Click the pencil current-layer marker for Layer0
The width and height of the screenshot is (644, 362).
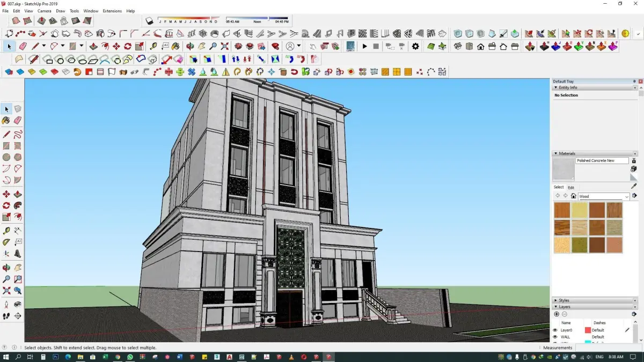(x=627, y=330)
